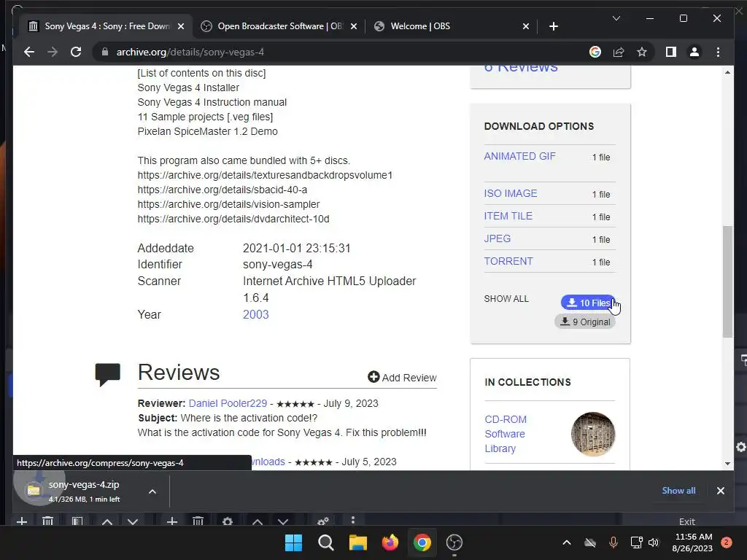This screenshot has width=747, height=560.
Task: Reload the archive.org page
Action: pos(76,52)
